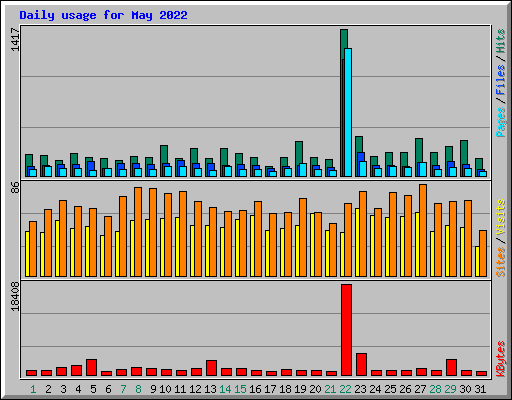Click the Hits legend label

click(x=500, y=41)
